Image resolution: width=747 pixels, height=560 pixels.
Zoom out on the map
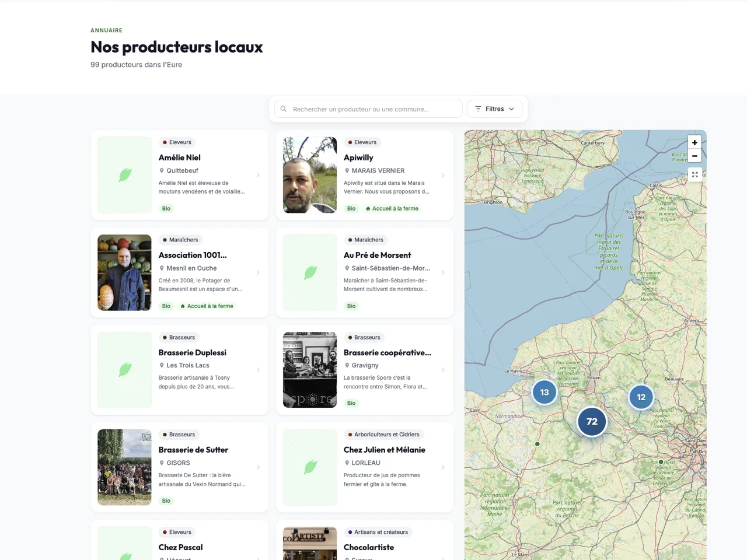click(x=694, y=156)
